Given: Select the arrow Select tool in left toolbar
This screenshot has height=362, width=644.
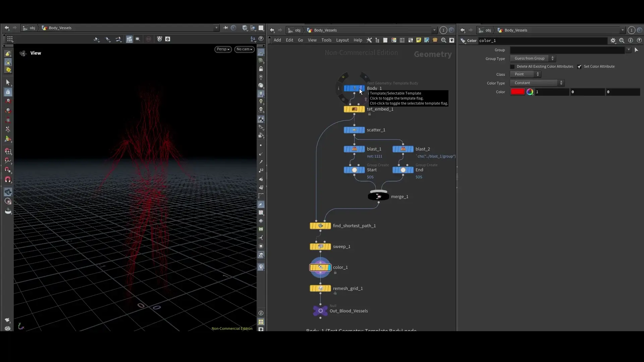Looking at the screenshot, I should click(x=8, y=82).
